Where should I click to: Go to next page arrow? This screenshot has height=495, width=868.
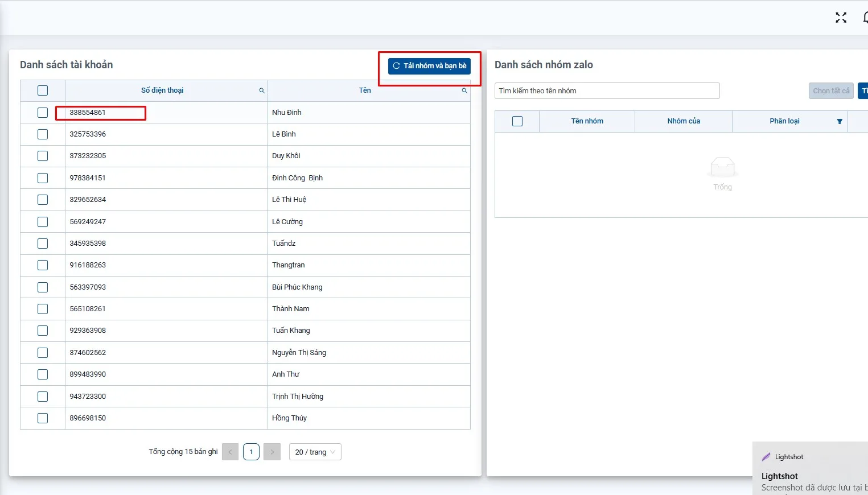coord(272,452)
